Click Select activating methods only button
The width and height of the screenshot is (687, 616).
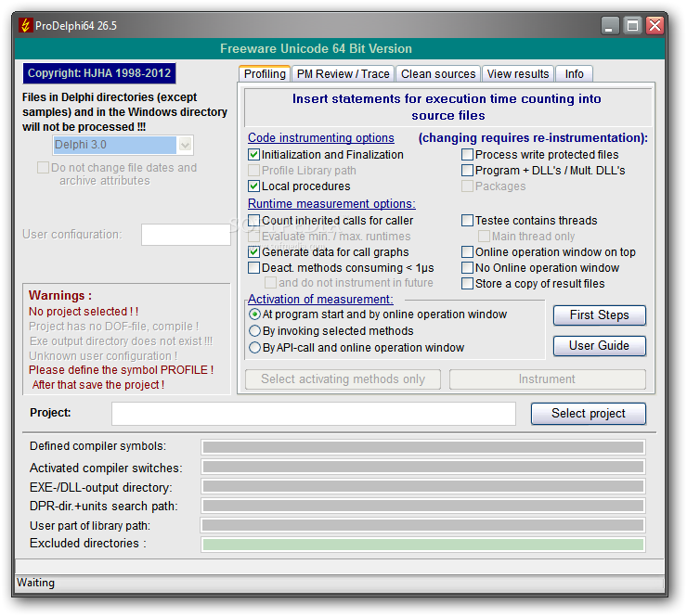click(x=343, y=379)
